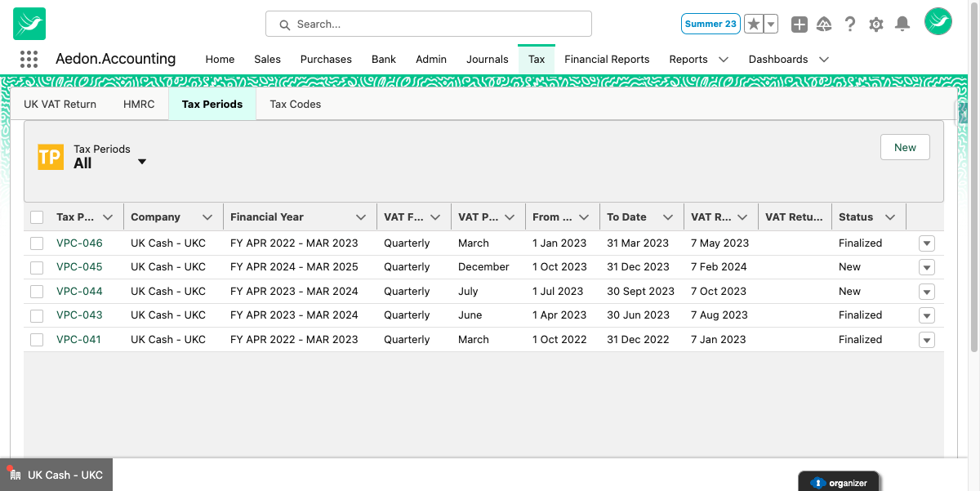This screenshot has width=980, height=491.
Task: Click the 30 Sept 2023 date cell
Action: pos(641,292)
